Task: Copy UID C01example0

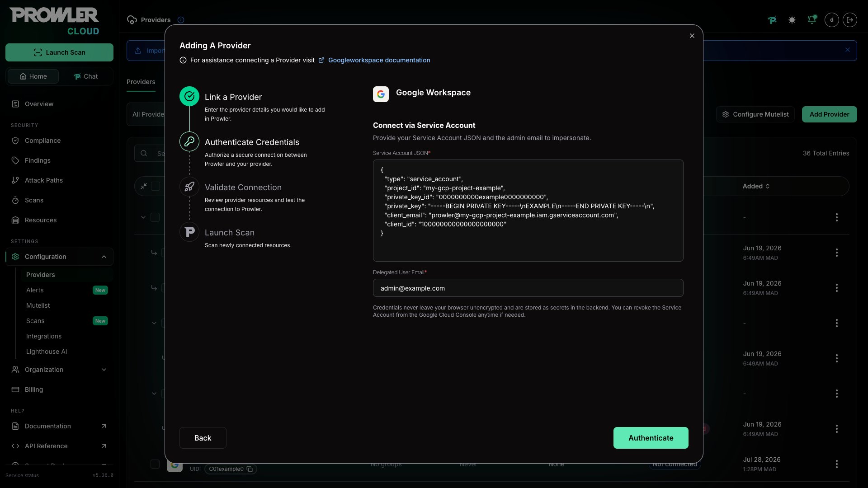Action: [250, 469]
